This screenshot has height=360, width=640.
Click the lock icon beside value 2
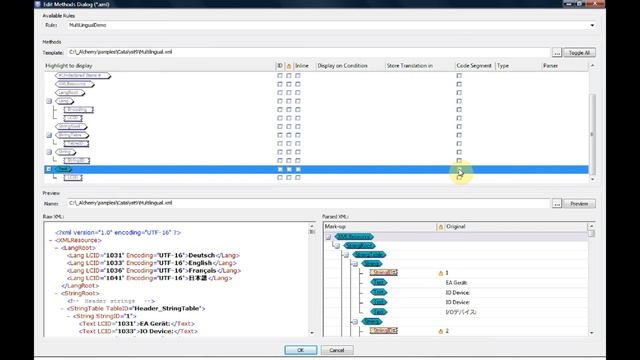440,331
